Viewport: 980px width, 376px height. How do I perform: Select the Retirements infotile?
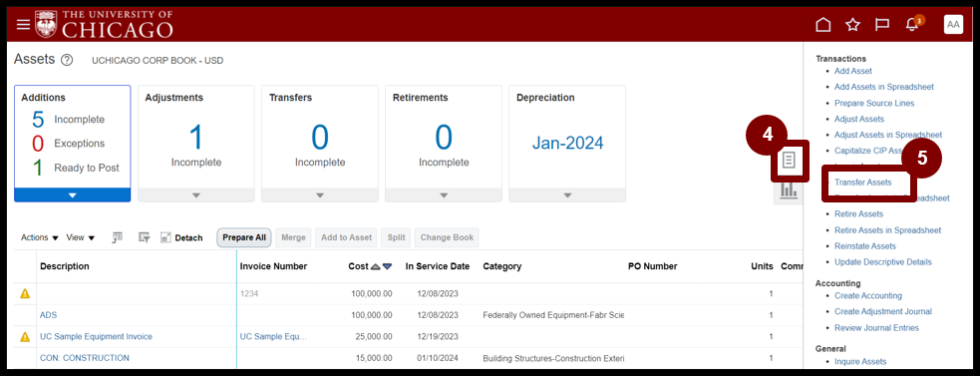click(444, 144)
